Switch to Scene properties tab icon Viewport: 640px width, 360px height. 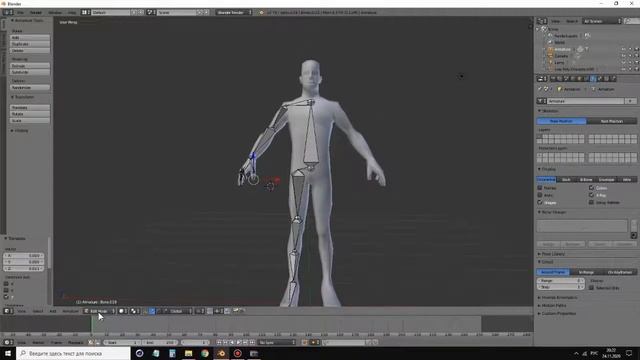[x=566, y=78]
